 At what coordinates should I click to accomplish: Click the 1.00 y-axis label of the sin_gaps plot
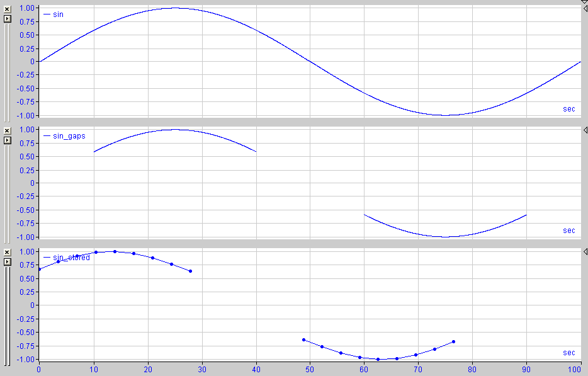pyautogui.click(x=27, y=130)
